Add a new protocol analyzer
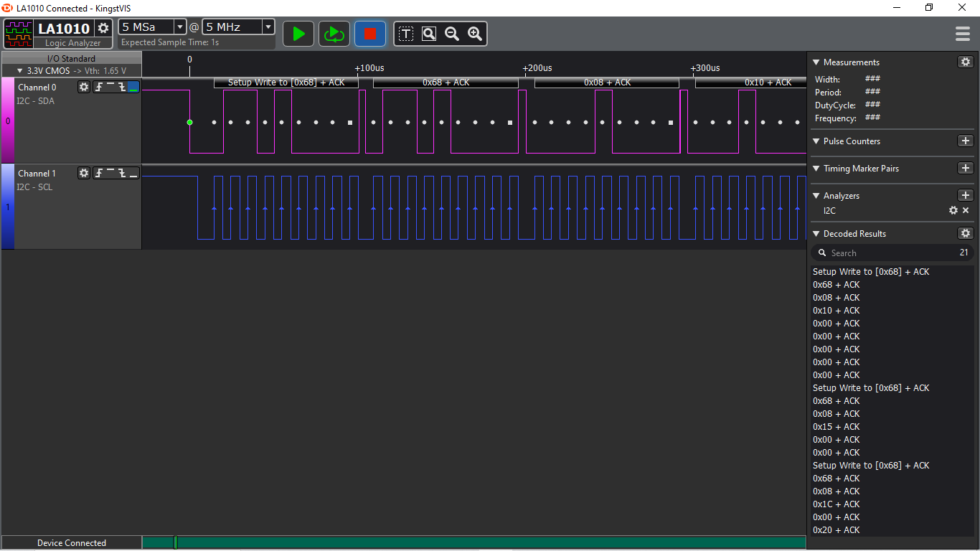 (x=966, y=195)
